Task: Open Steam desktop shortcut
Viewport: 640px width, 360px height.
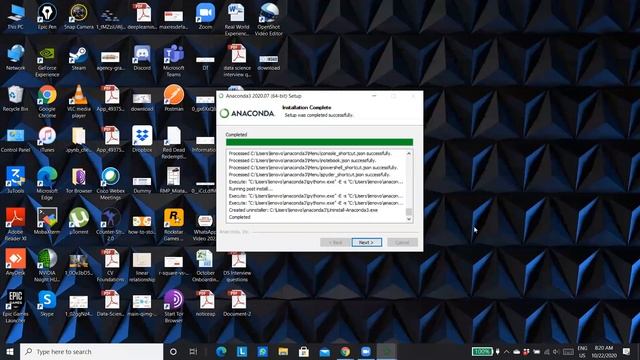Action: (x=78, y=58)
